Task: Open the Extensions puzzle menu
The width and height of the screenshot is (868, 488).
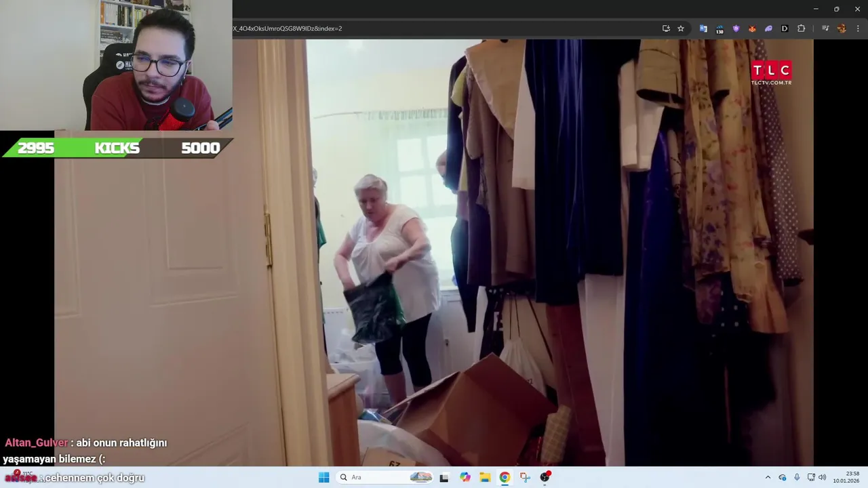Action: (x=802, y=28)
